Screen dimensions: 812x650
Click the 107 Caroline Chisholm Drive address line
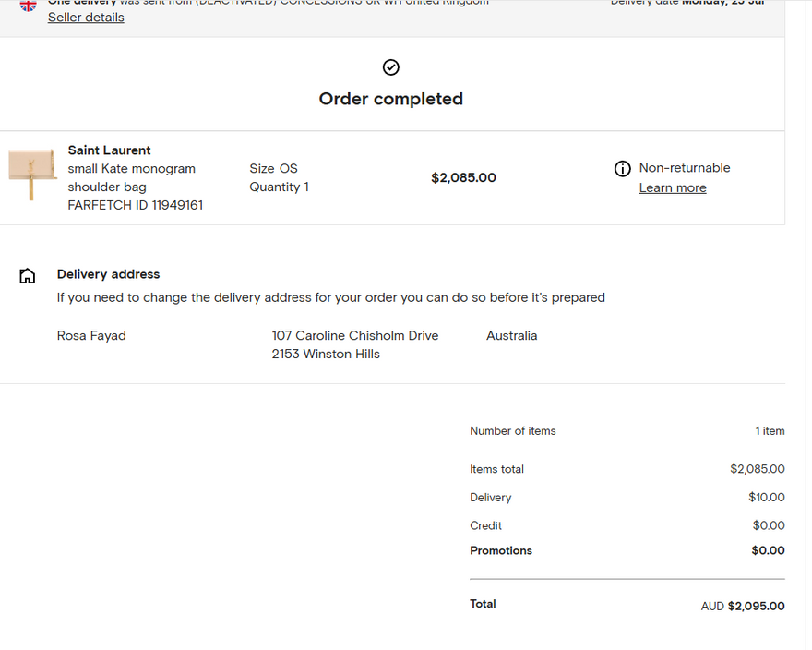(x=355, y=336)
